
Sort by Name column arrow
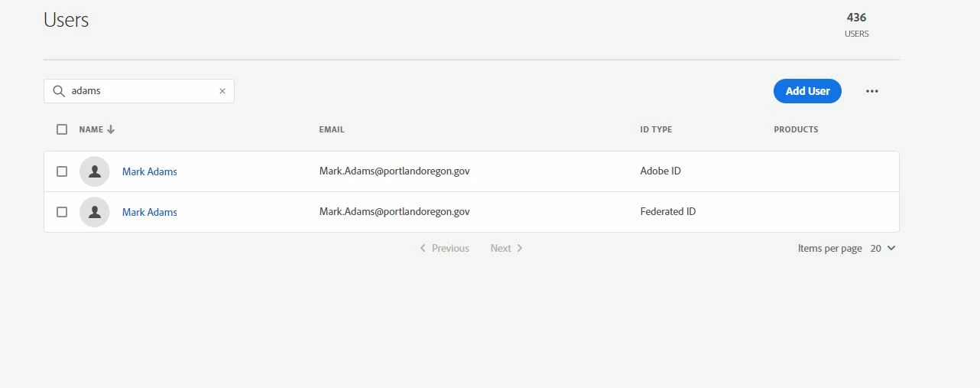tap(111, 129)
